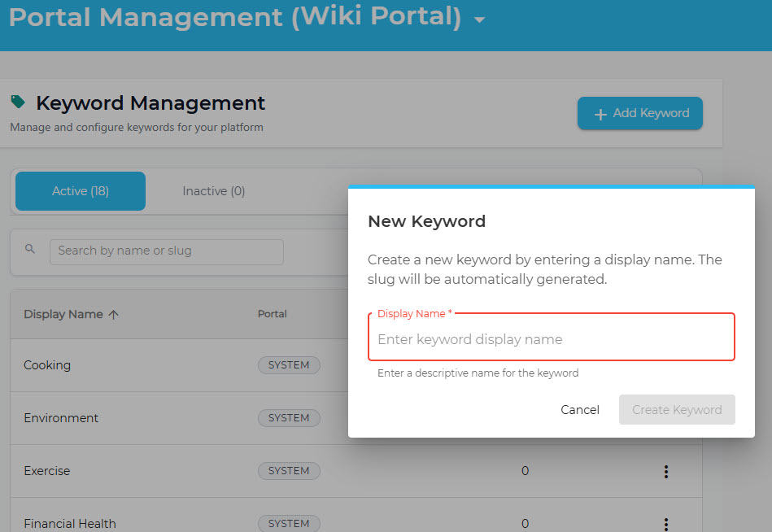This screenshot has height=532, width=772.
Task: Switch to the Inactive (0) tab
Action: 214,191
